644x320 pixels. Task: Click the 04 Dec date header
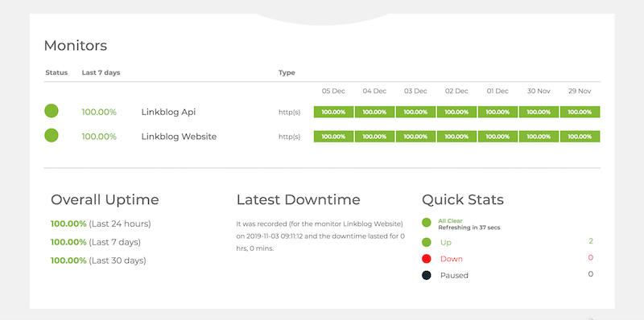click(374, 91)
